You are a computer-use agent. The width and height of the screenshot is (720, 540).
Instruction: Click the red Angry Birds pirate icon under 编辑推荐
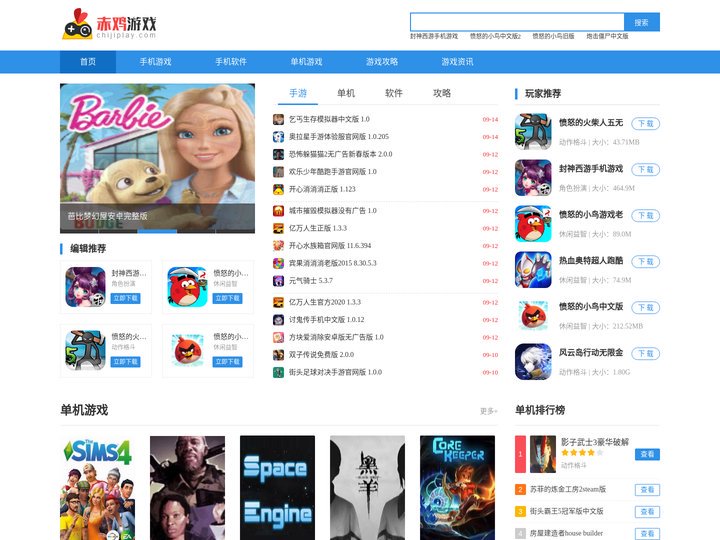[x=187, y=287]
